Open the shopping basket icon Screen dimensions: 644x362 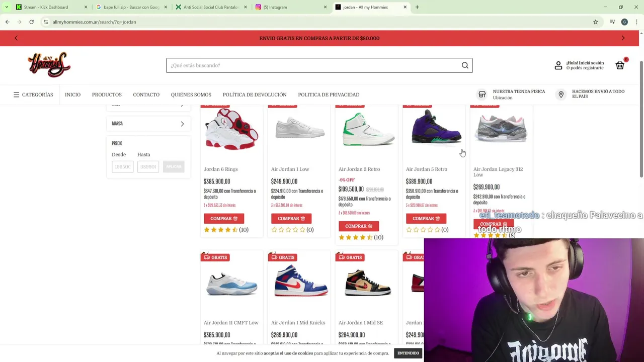(x=620, y=65)
